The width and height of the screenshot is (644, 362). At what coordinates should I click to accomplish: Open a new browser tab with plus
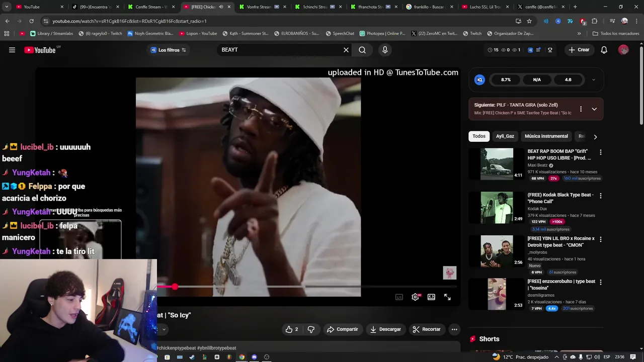(575, 7)
